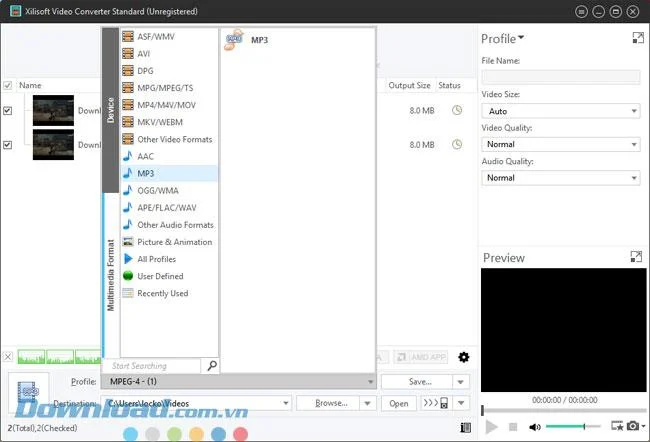Toggle the Name header select-all checkbox

[7, 85]
